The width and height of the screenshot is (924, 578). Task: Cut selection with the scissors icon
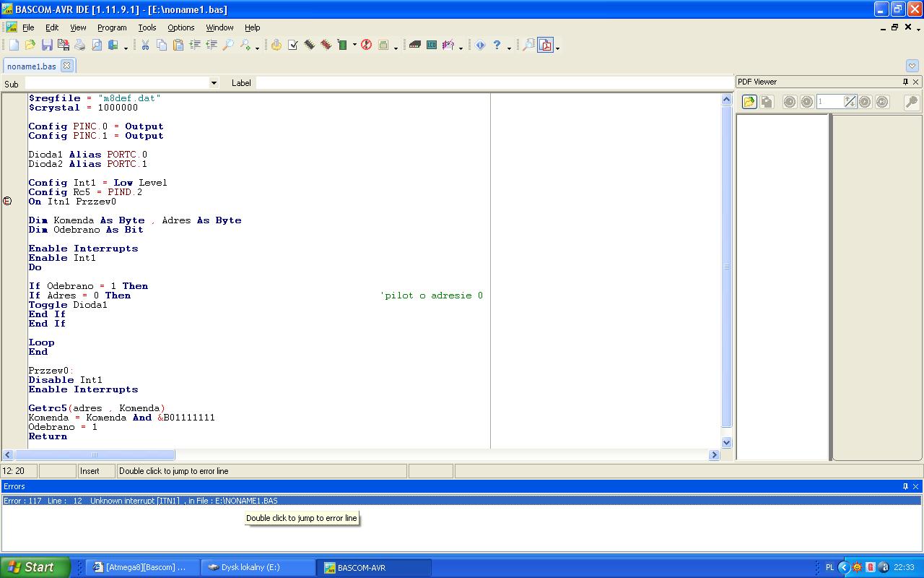coord(145,45)
